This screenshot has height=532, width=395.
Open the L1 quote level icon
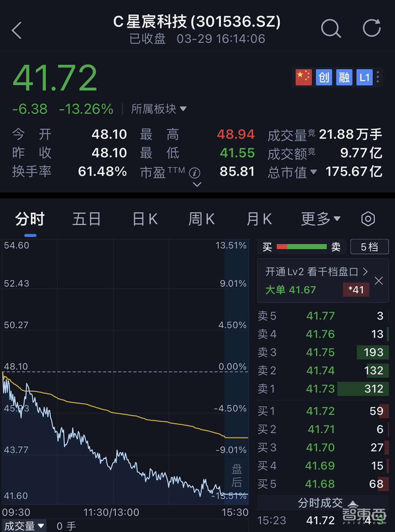coord(364,77)
